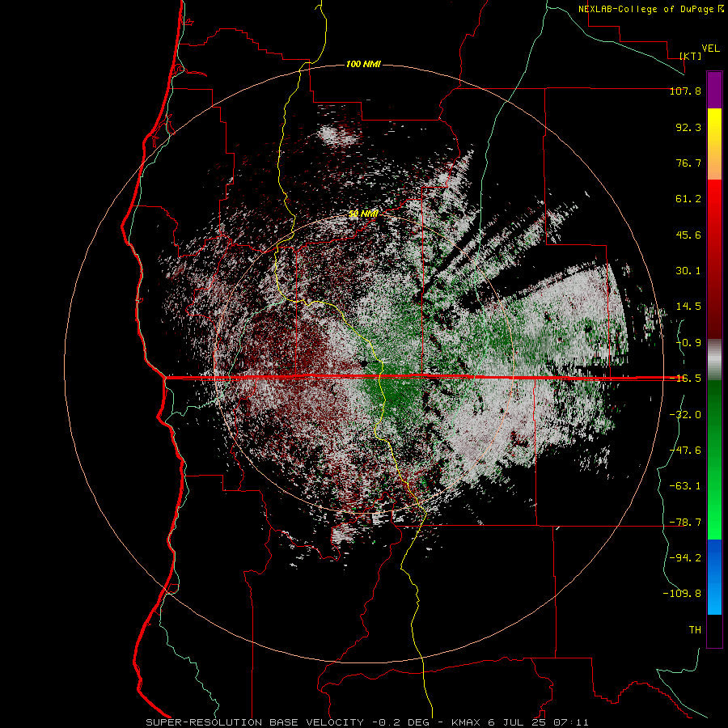The image size is (728, 728).
Task: Select the 14.5 velocity scale value
Action: 688,307
